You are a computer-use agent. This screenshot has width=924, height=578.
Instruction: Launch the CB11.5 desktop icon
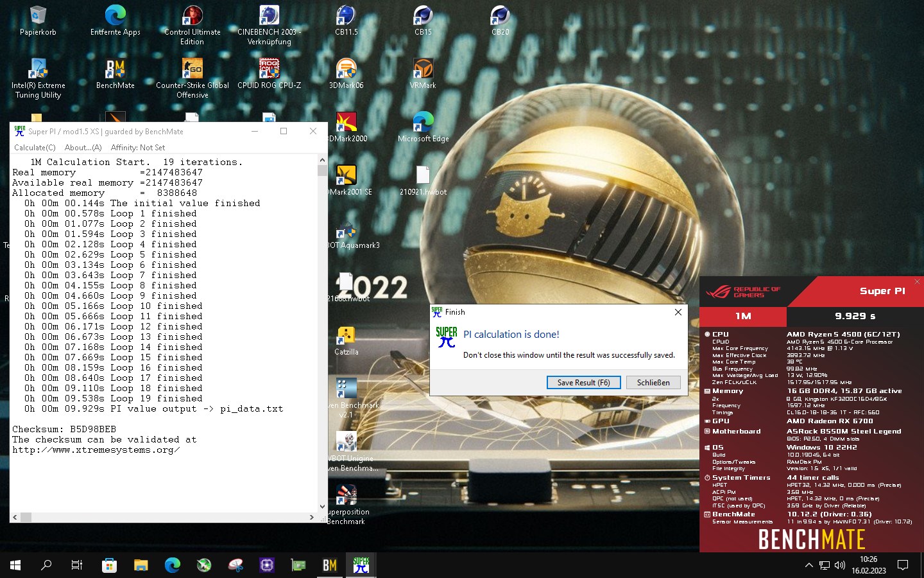346,21
